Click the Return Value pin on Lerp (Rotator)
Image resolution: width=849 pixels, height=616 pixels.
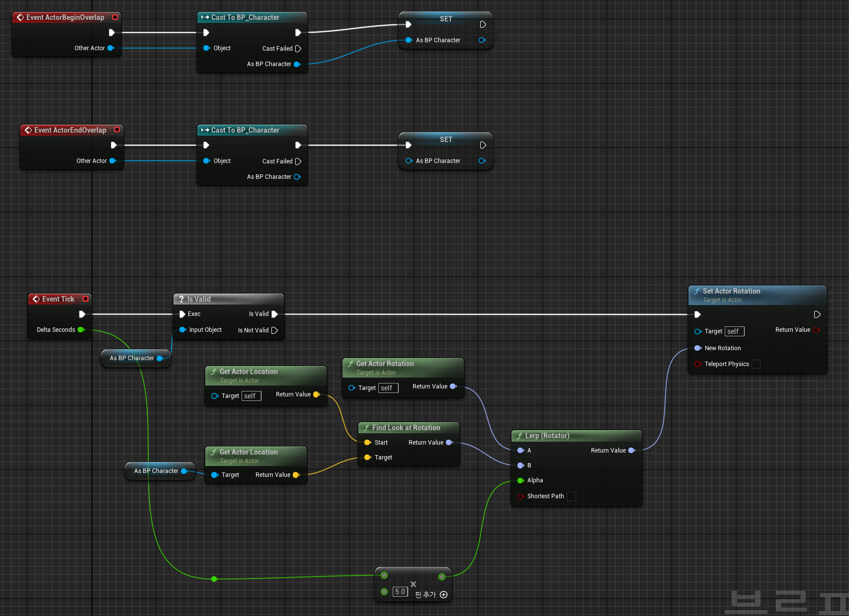(632, 451)
